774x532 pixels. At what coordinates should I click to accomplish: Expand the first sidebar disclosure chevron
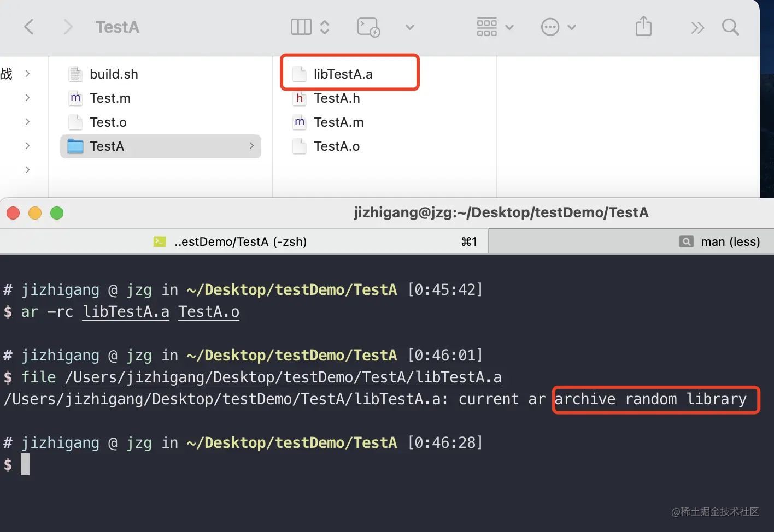[x=27, y=74]
